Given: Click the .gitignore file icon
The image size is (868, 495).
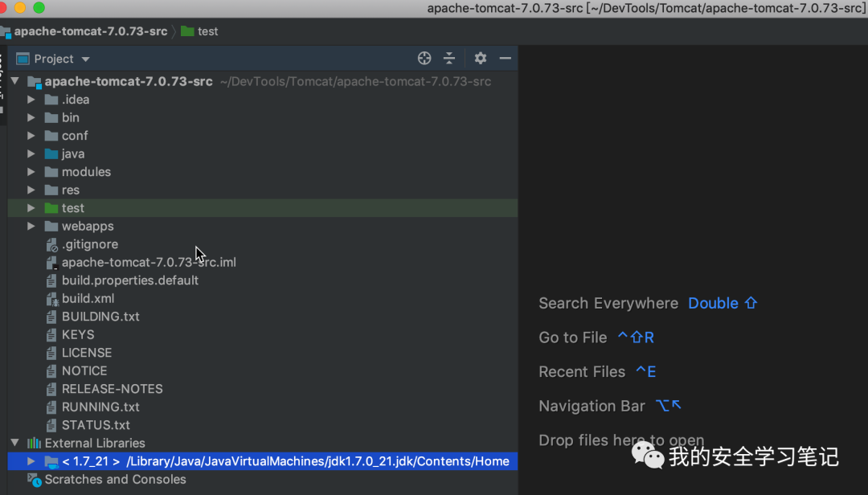Looking at the screenshot, I should tap(52, 245).
